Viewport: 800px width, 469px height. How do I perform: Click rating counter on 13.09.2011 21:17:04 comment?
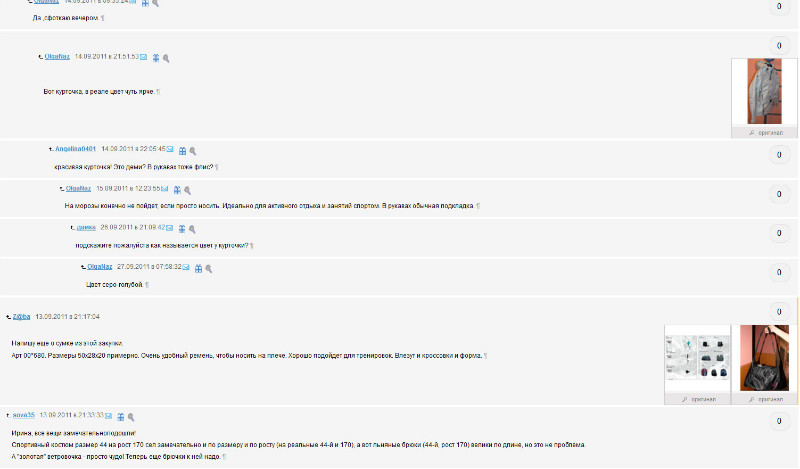point(779,312)
